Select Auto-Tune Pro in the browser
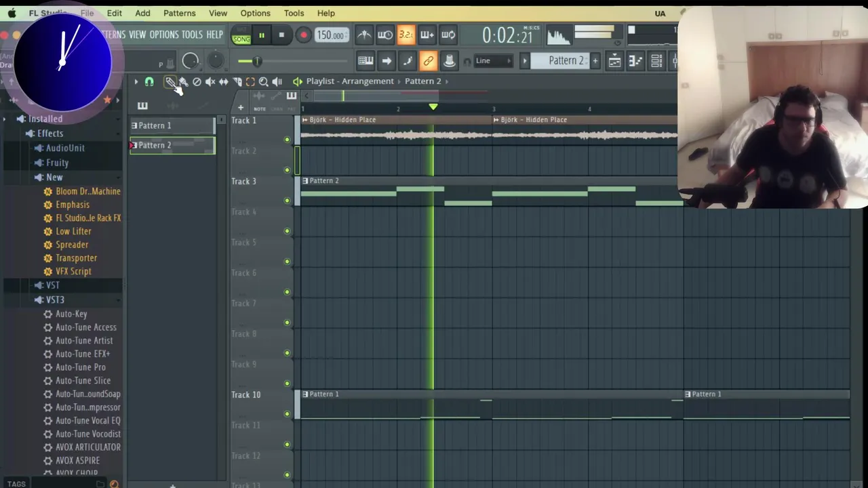 pos(80,367)
